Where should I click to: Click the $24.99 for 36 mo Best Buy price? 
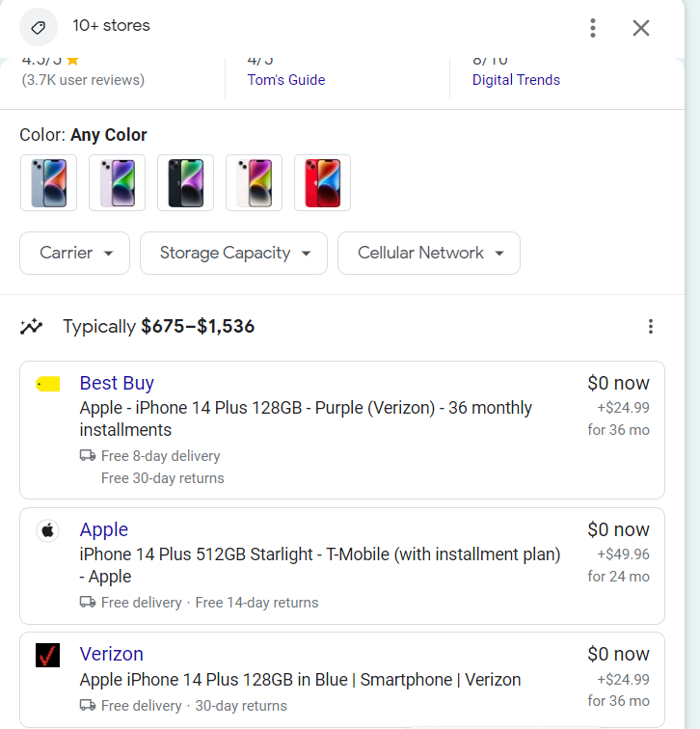click(619, 418)
